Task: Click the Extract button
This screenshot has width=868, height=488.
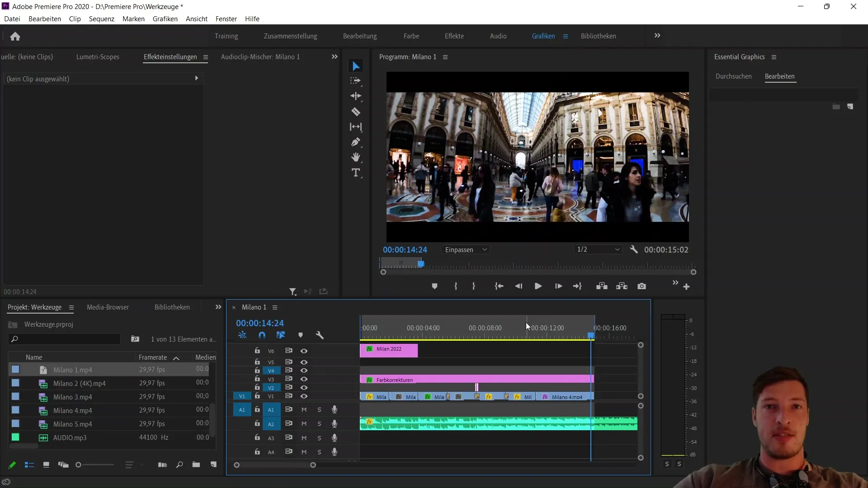Action: tap(622, 286)
